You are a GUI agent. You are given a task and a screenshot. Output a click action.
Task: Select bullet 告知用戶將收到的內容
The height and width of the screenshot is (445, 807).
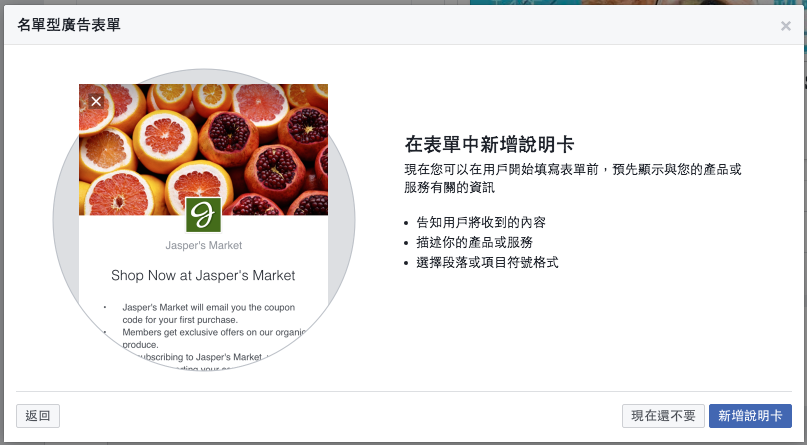pos(481,222)
